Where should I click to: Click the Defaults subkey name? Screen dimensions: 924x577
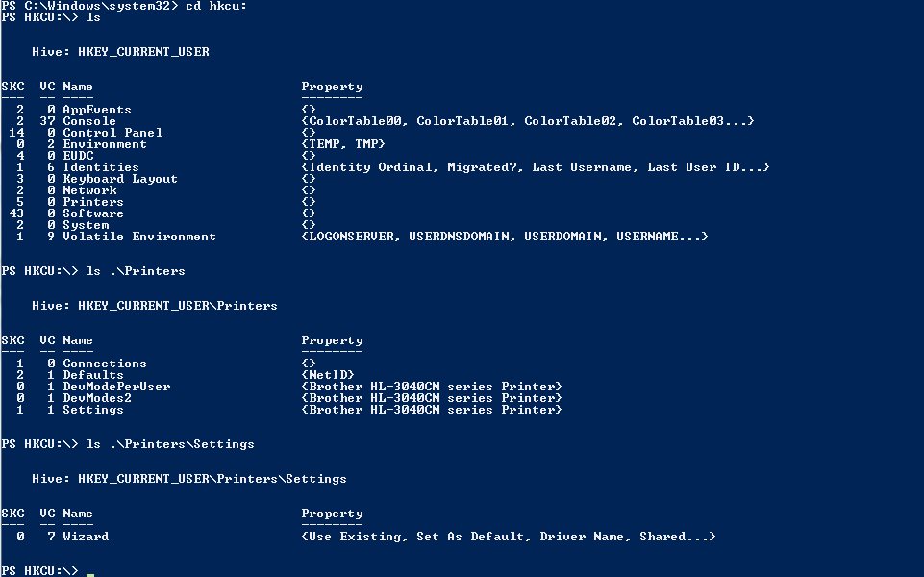click(x=93, y=375)
